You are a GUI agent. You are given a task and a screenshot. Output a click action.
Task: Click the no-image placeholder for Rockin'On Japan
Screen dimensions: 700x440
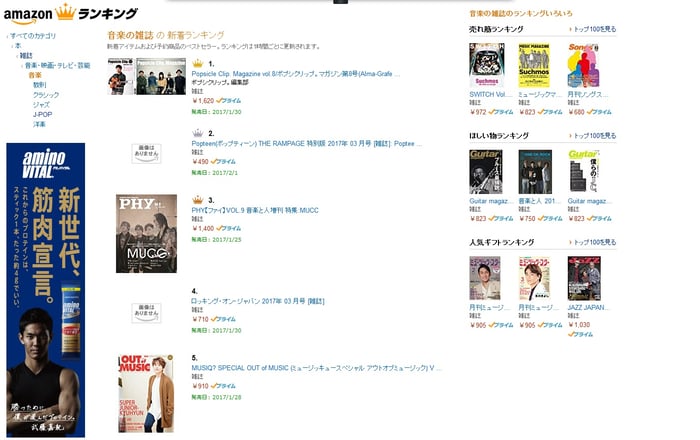(x=146, y=313)
